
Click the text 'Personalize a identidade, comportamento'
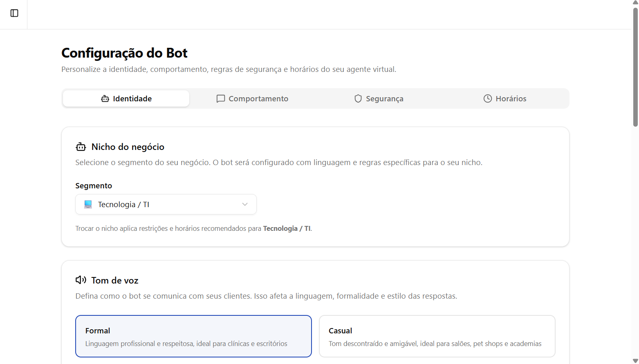[x=135, y=69]
